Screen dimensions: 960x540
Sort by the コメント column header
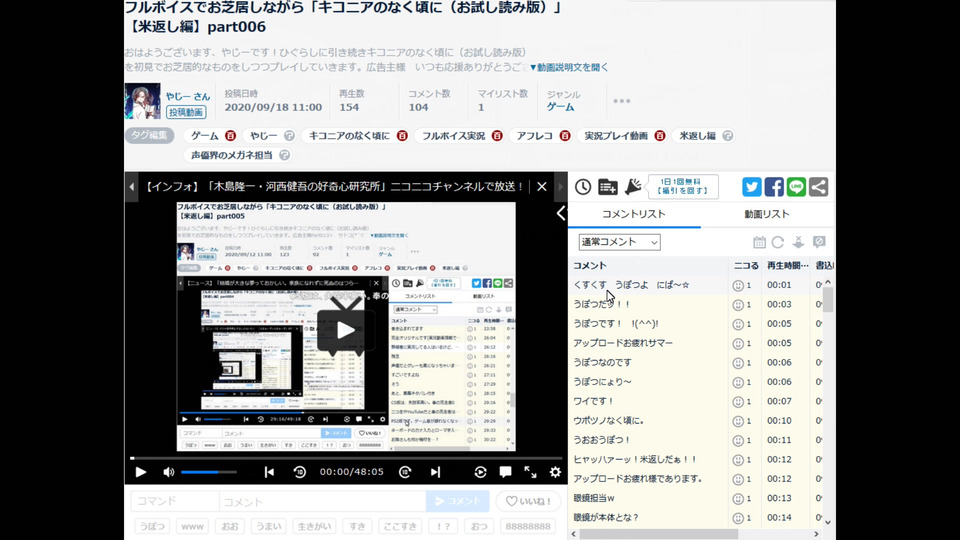pyautogui.click(x=650, y=265)
